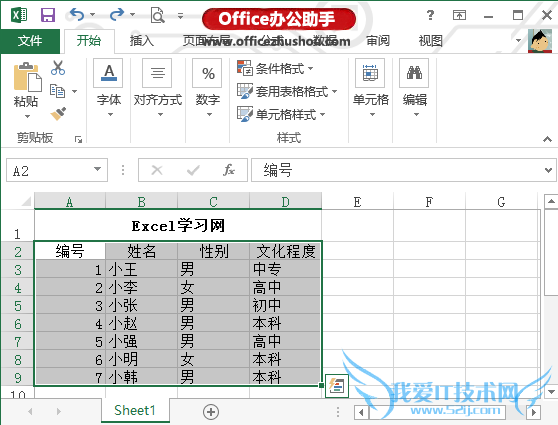Image resolution: width=558 pixels, height=425 pixels.
Task: Switch to the Home (开始) tab
Action: pyautogui.click(x=89, y=41)
